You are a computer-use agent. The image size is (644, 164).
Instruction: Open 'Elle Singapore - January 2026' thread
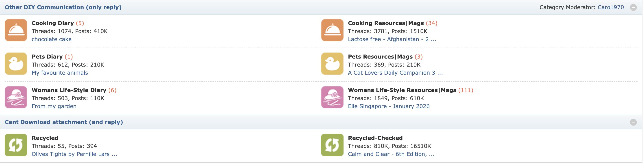point(389,106)
